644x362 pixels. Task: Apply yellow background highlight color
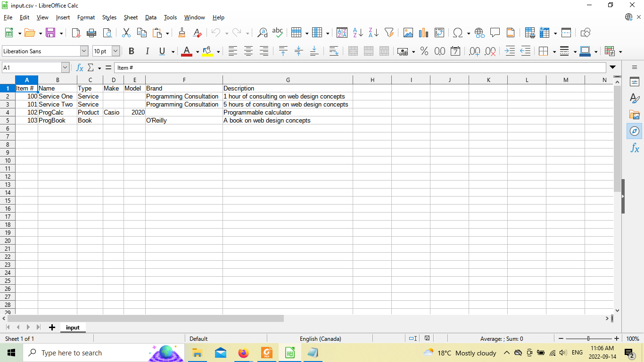[207, 51]
